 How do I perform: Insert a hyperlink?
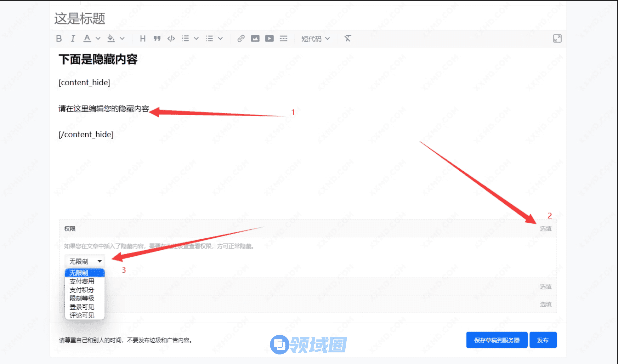coord(241,38)
